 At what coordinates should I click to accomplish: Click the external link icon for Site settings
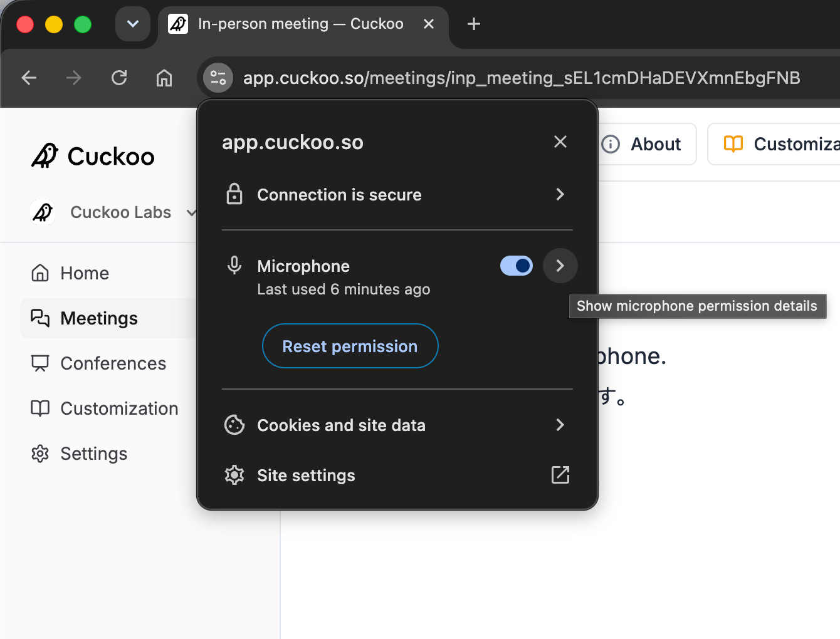[560, 475]
